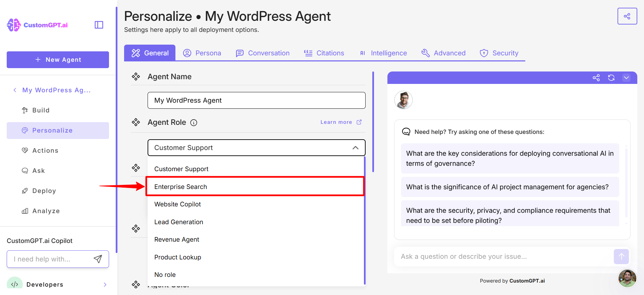Select the No role option
644x295 pixels.
click(256, 275)
